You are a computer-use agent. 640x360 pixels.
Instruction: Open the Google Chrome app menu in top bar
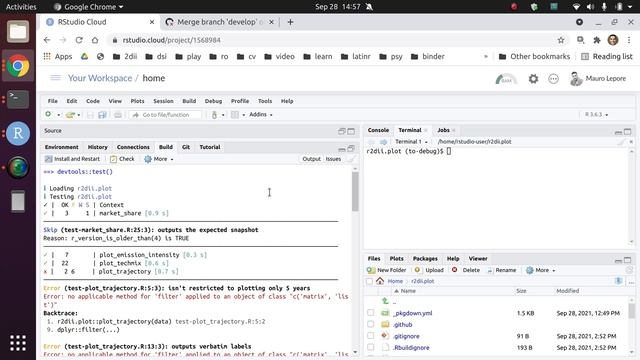click(89, 7)
